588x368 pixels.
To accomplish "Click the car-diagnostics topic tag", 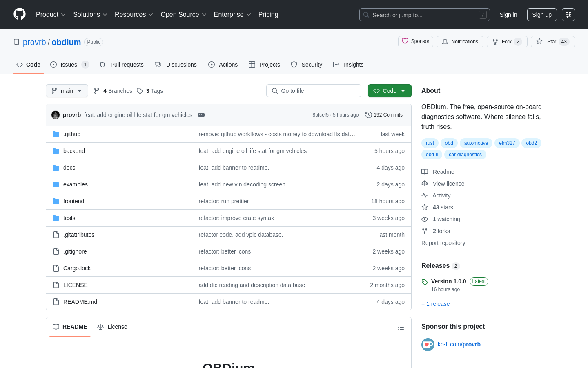I will [465, 155].
